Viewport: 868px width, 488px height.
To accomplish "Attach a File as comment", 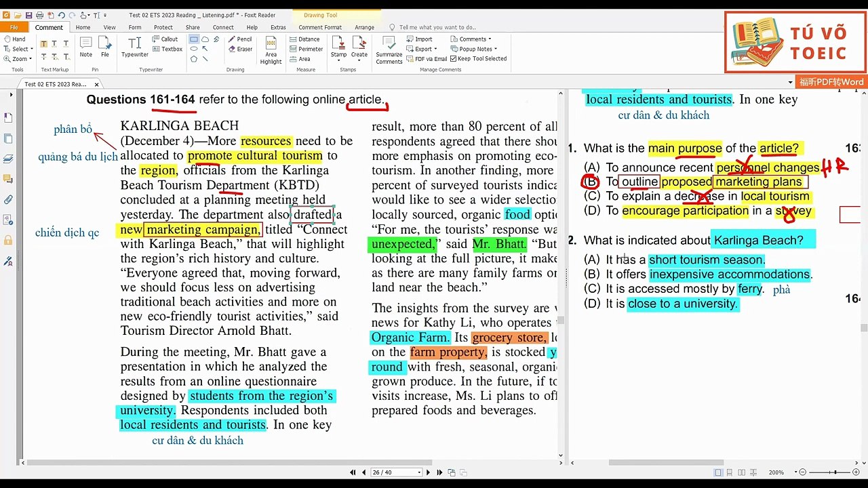I will (105, 47).
